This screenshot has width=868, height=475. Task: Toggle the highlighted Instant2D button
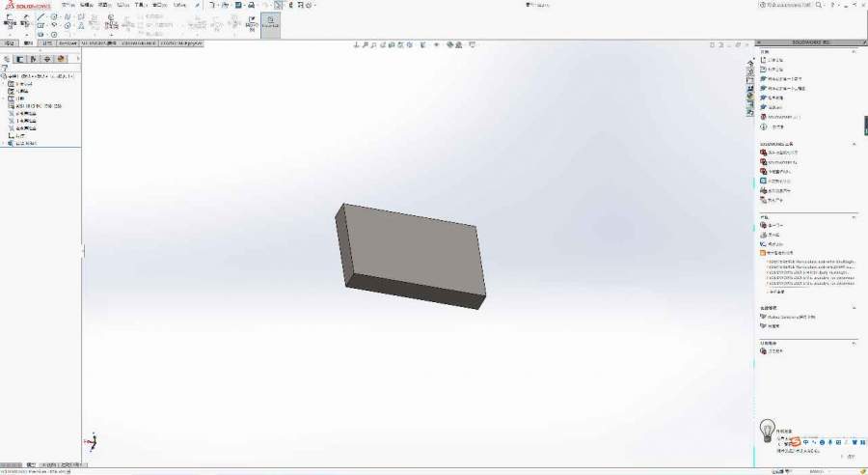[x=270, y=23]
